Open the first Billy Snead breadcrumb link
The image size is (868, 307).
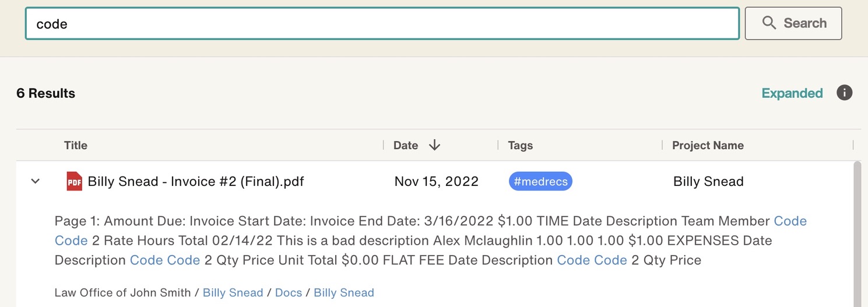233,293
